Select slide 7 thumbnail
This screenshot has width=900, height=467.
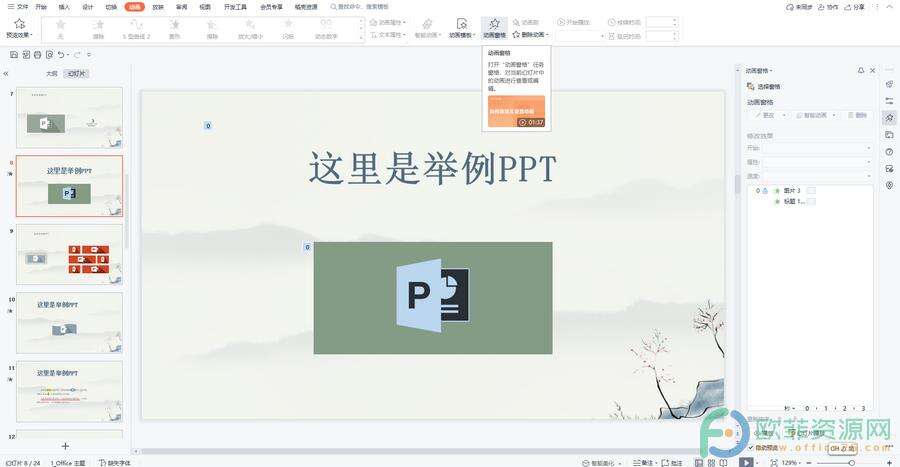[69, 118]
